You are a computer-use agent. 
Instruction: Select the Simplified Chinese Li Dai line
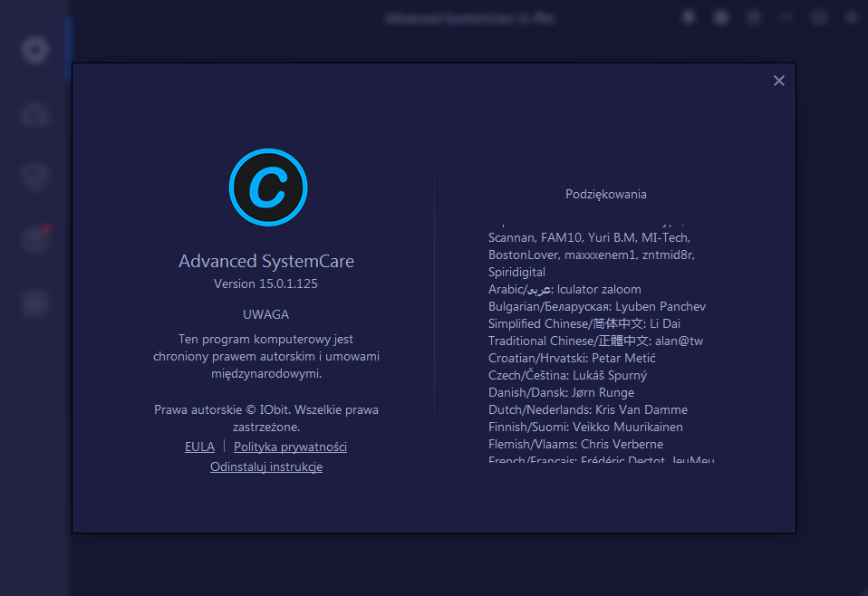coord(584,323)
